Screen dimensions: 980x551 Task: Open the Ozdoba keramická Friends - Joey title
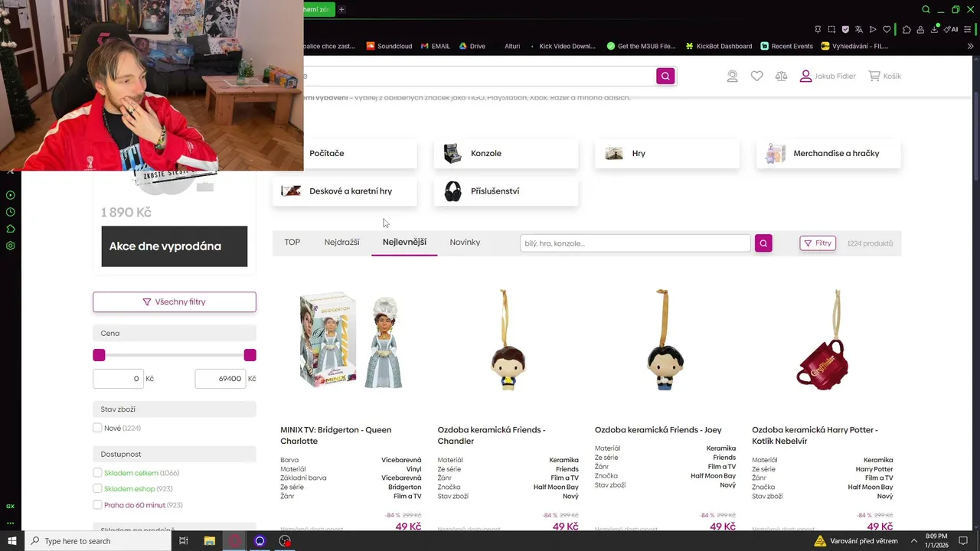pos(658,430)
